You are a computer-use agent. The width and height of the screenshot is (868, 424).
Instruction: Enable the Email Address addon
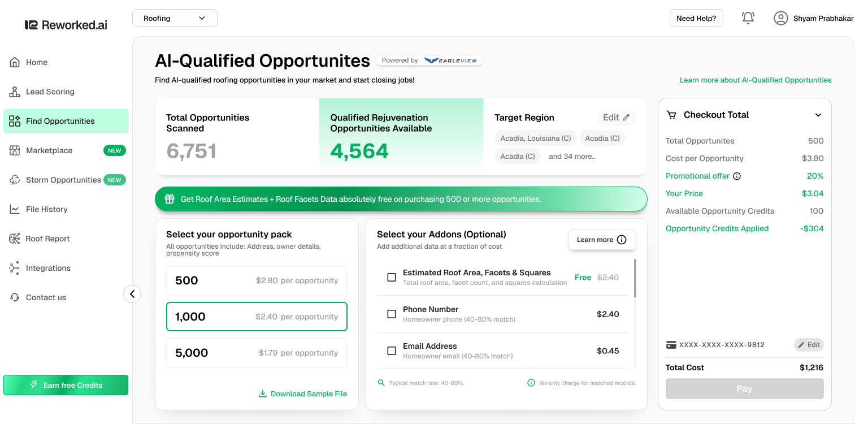pos(392,351)
